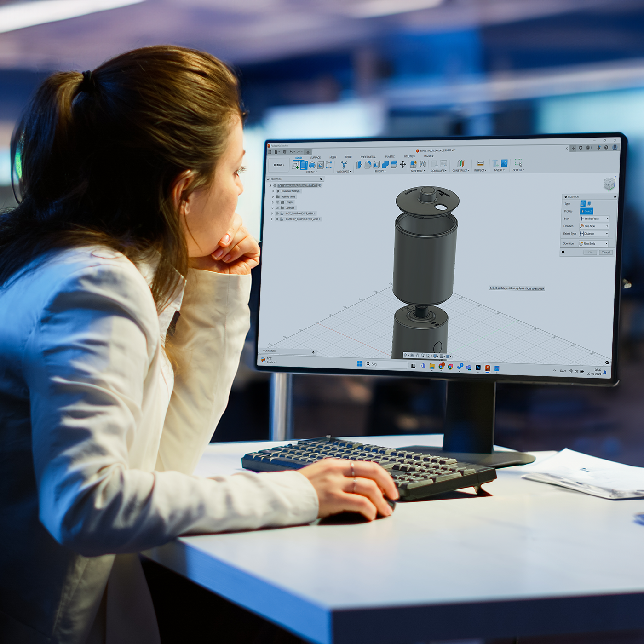
Task: Open Photoshop from the Windows taskbar
Action: [478, 368]
